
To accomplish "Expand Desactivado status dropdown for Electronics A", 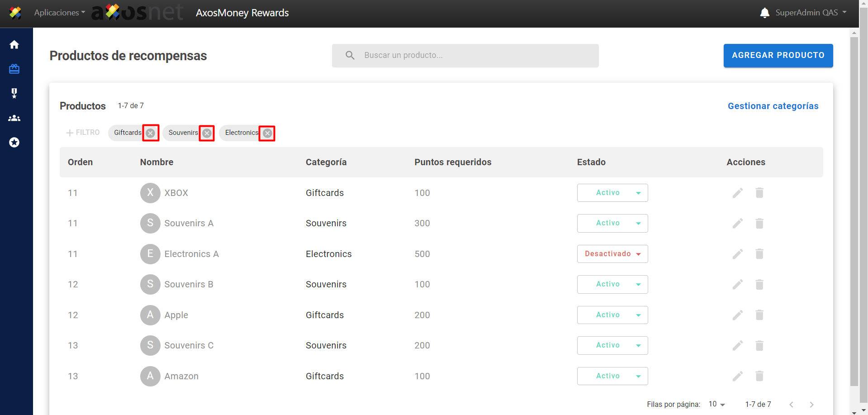I will (612, 254).
